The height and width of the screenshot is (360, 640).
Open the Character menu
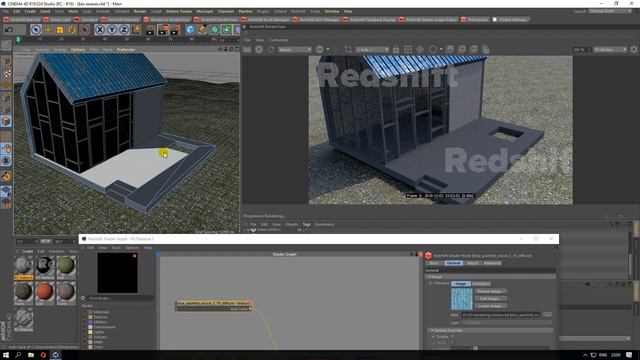point(226,11)
